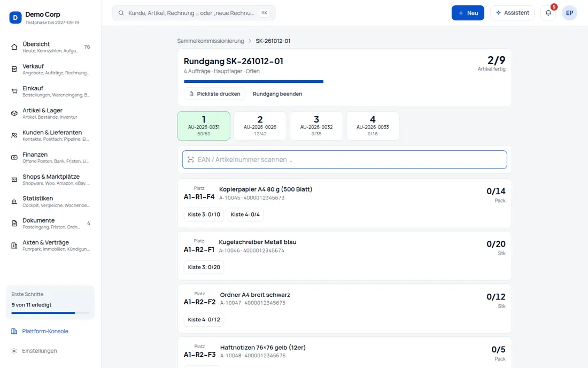
Task: Open the Shops & Marktplätze icon
Action: [14, 180]
